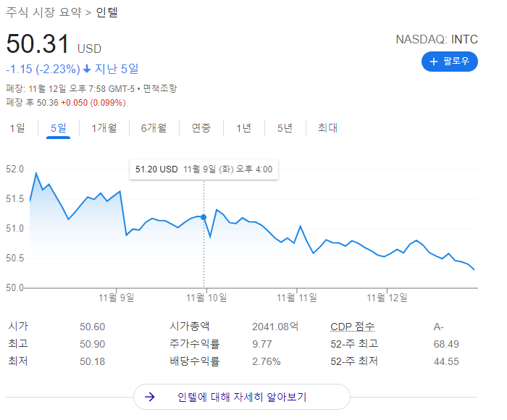The width and height of the screenshot is (507, 420).
Task: Click the 시가 value 50.60
Action: point(93,327)
